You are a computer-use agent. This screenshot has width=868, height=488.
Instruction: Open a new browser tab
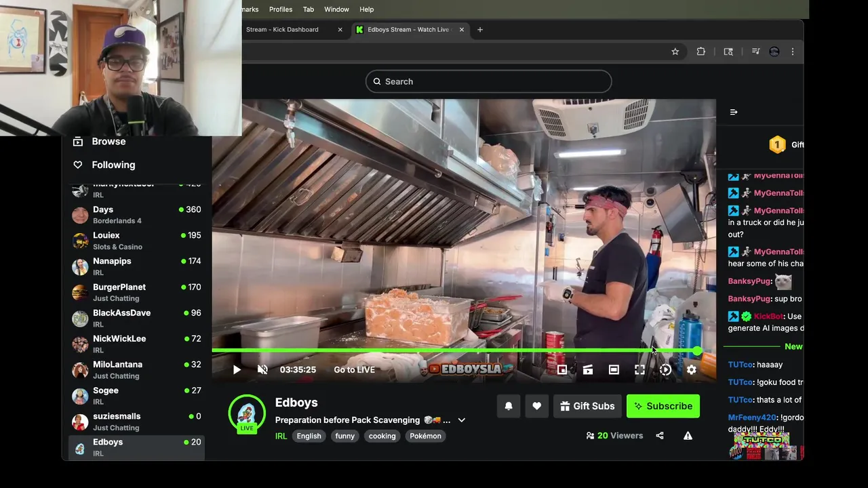pos(480,29)
